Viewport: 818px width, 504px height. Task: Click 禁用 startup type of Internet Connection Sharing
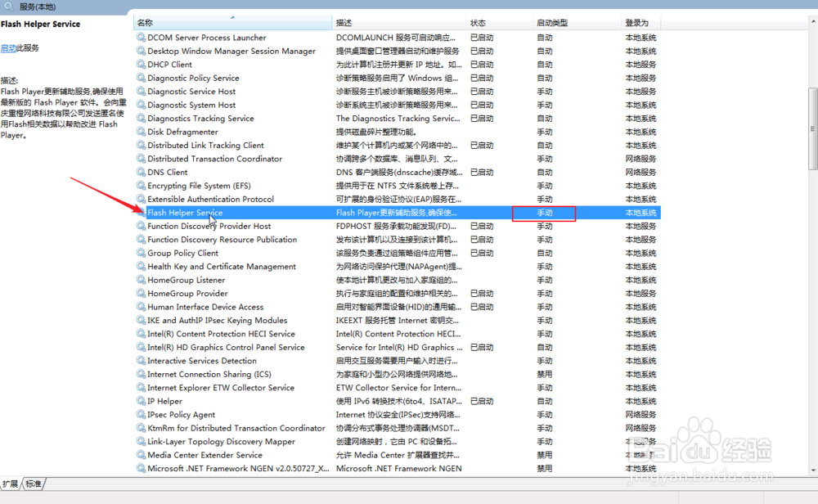[x=545, y=374]
